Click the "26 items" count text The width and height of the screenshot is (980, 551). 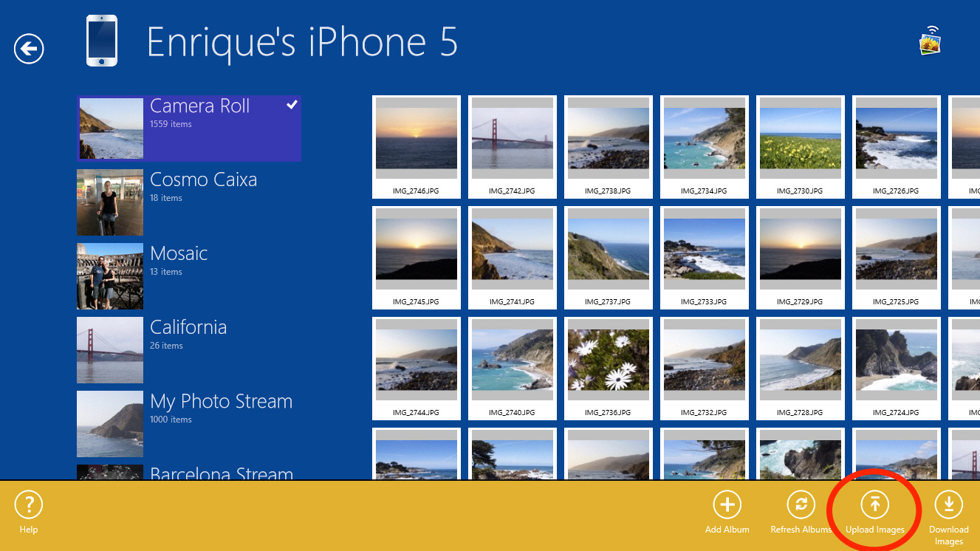coord(166,346)
